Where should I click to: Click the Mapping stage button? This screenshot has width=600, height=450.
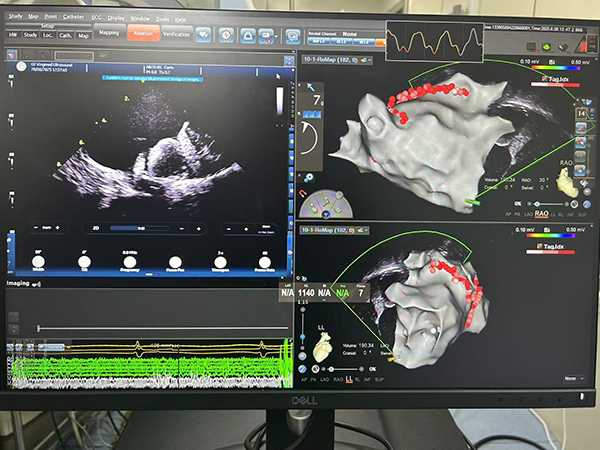108,33
